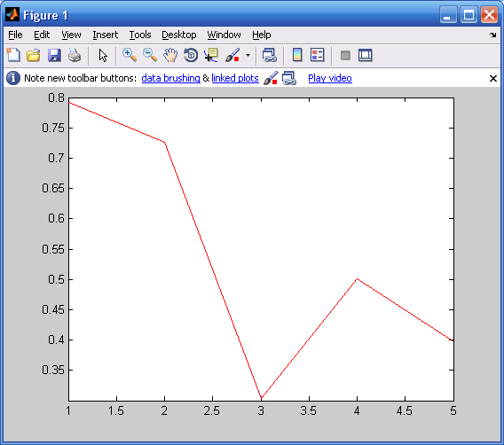Open the Tools menu
Screen dimensions: 504x445
[140, 35]
